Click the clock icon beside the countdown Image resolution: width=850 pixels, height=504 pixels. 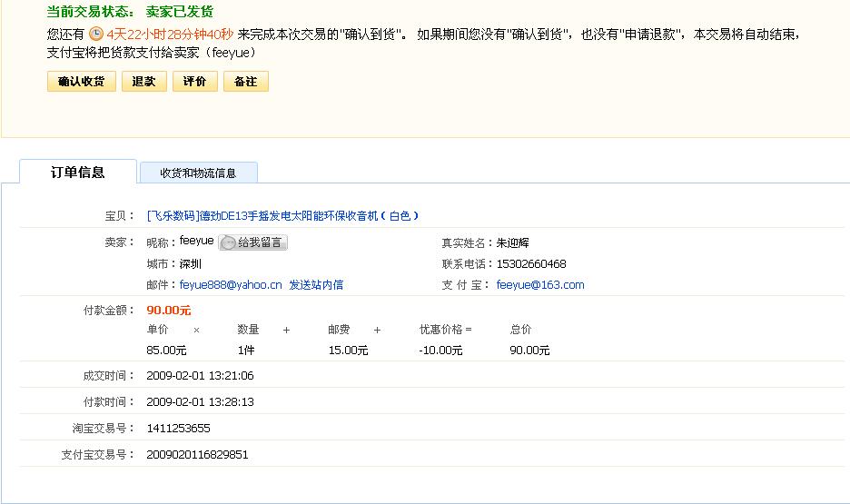[95, 34]
